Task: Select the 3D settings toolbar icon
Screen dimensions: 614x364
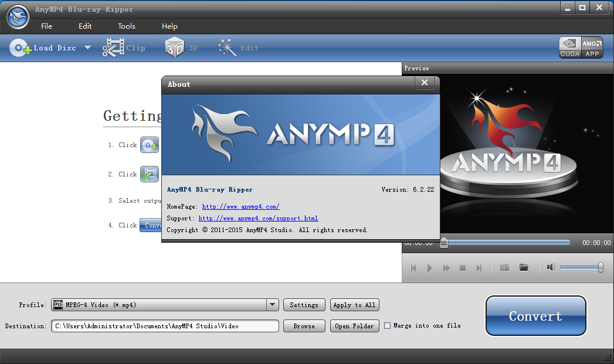Action: click(x=175, y=48)
